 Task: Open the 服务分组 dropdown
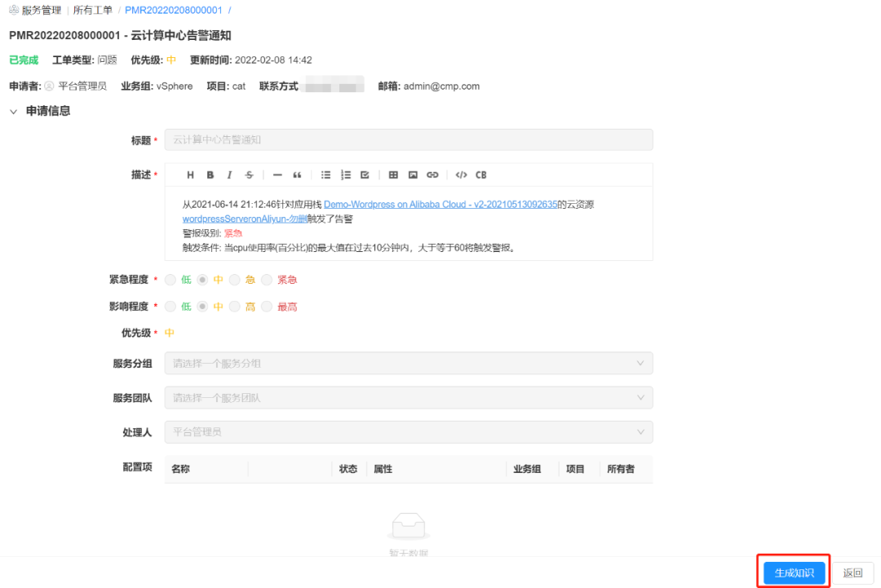coord(408,363)
